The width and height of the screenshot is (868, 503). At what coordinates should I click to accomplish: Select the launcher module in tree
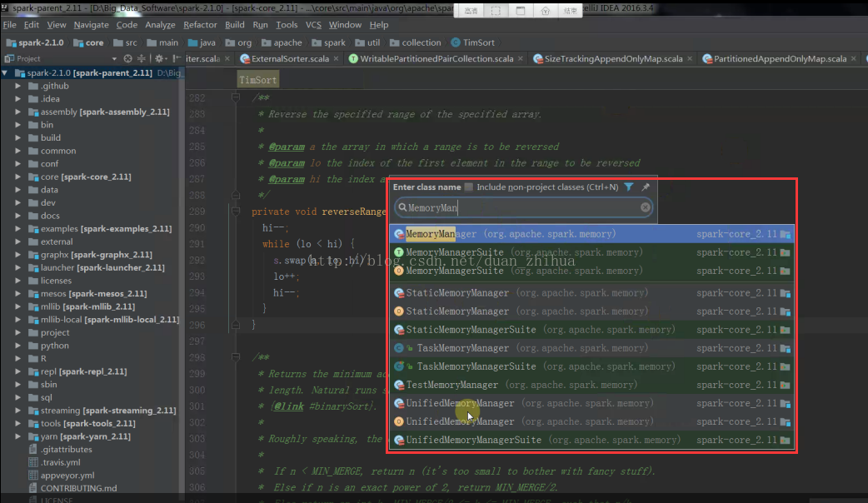click(97, 268)
